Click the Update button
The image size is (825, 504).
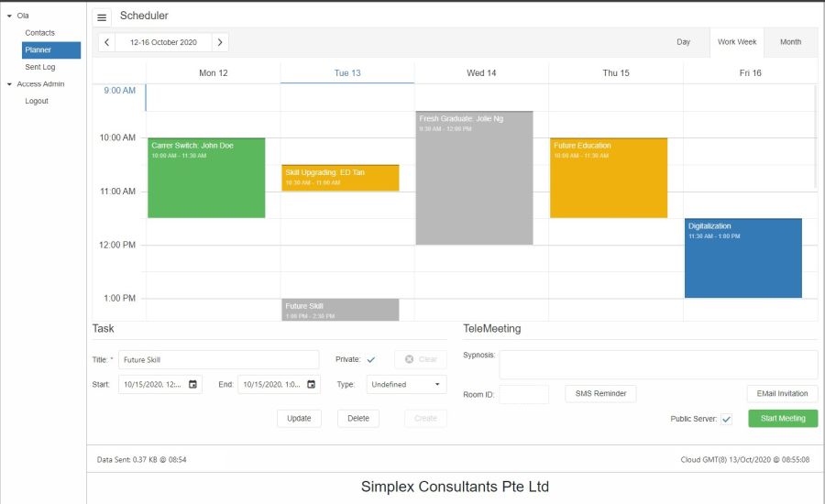[x=299, y=419]
